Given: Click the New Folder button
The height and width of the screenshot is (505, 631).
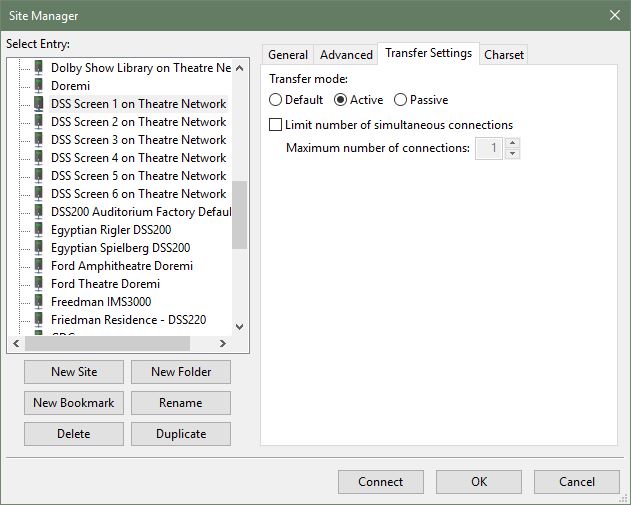Looking at the screenshot, I should coord(181,372).
